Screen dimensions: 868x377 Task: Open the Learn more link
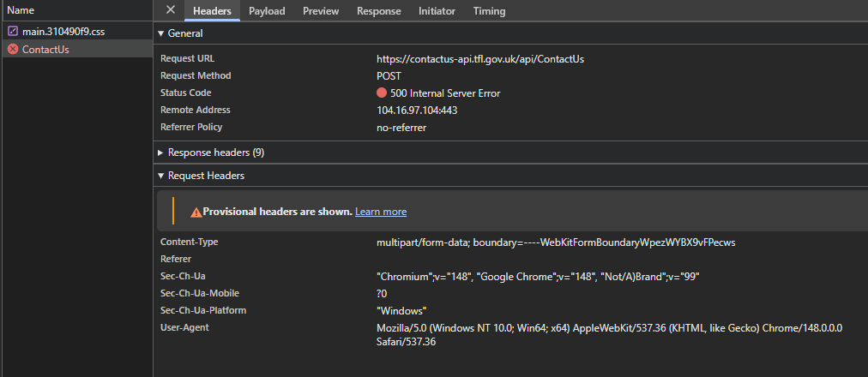[381, 212]
